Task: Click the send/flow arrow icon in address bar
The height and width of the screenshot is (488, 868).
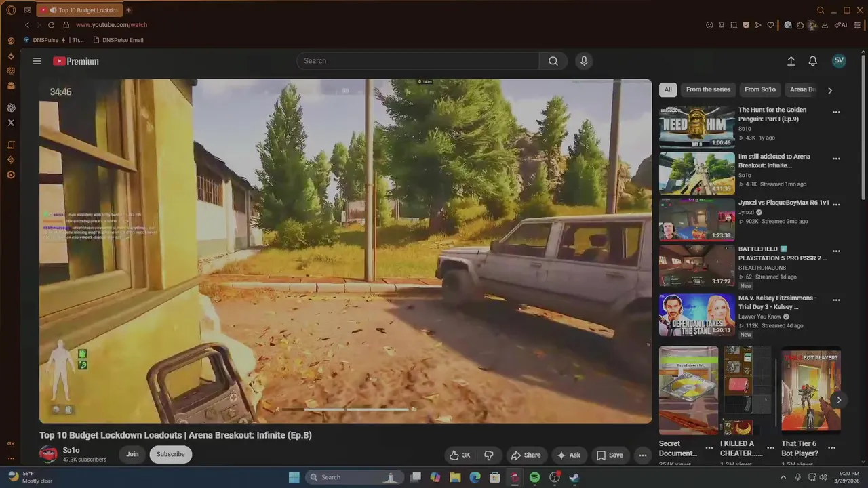Action: [758, 25]
